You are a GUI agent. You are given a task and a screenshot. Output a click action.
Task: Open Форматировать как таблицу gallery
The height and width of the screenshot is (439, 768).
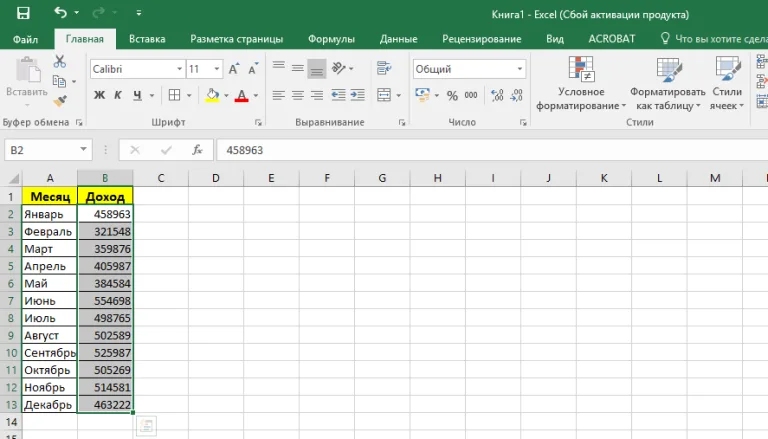[668, 83]
